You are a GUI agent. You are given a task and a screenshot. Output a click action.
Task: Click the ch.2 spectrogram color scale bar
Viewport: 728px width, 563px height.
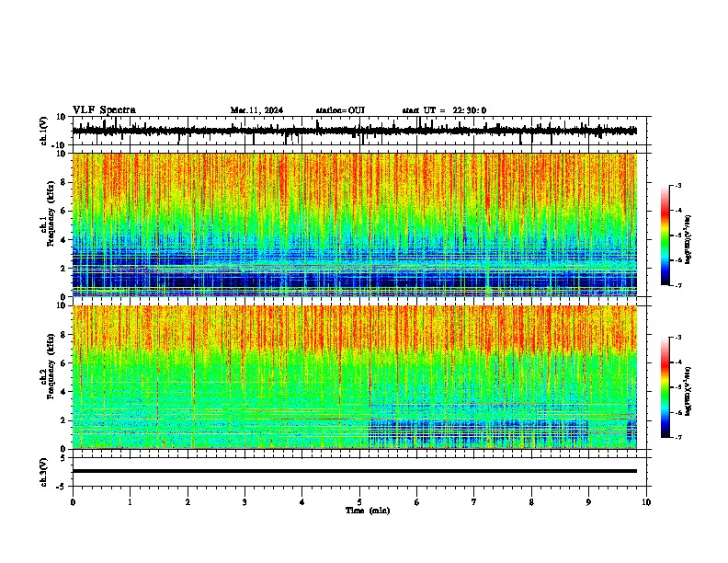click(665, 387)
